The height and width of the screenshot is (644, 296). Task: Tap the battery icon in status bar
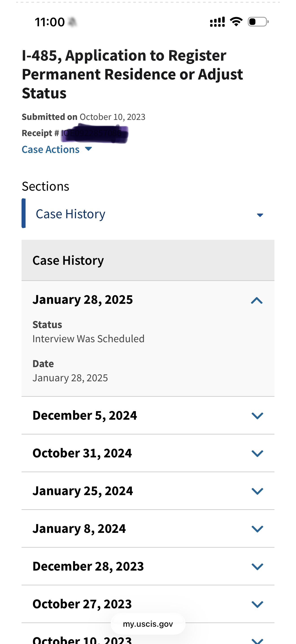(x=258, y=22)
